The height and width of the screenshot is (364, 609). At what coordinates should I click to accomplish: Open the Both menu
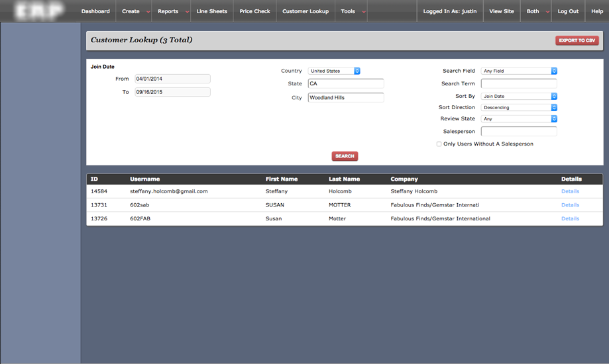533,11
